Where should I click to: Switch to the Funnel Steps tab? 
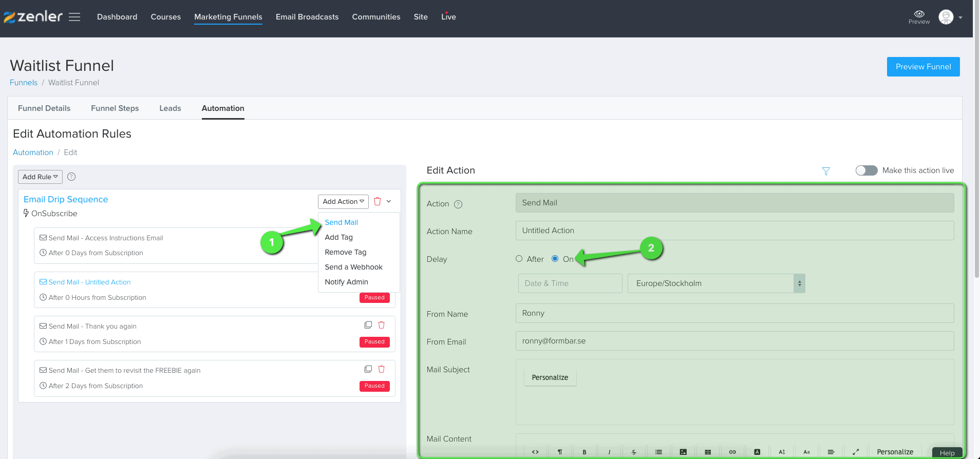pos(115,108)
